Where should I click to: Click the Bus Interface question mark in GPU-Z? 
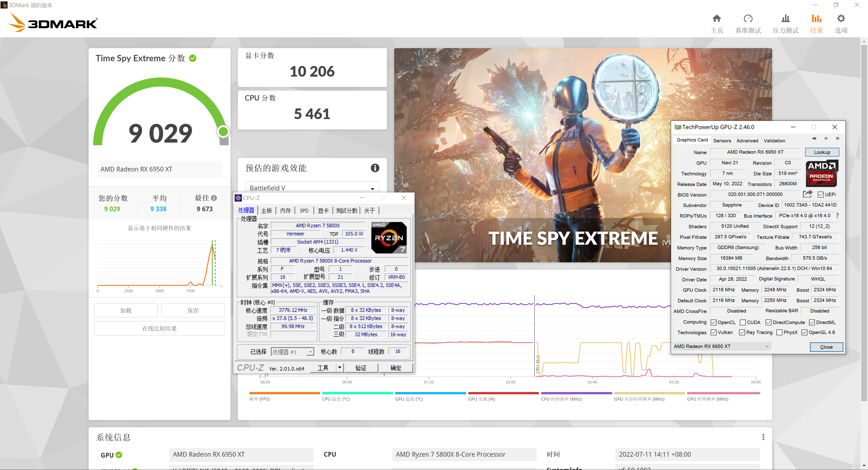(837, 216)
